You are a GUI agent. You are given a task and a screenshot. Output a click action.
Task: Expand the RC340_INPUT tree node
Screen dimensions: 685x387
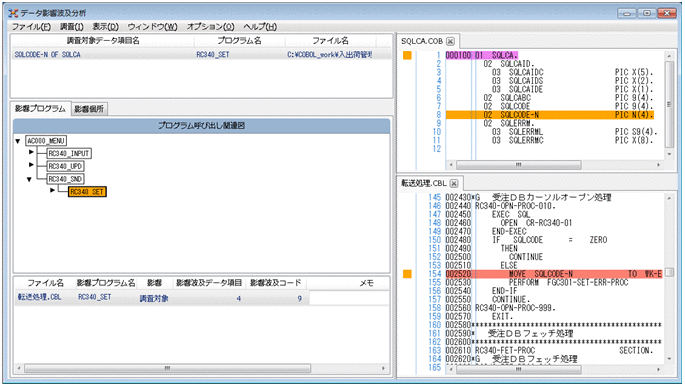[31, 152]
